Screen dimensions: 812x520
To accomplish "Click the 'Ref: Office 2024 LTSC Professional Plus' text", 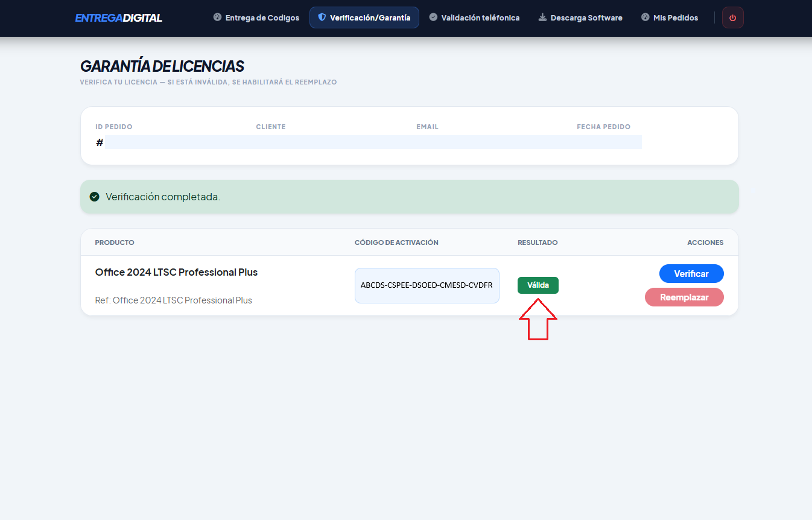I will click(x=174, y=300).
